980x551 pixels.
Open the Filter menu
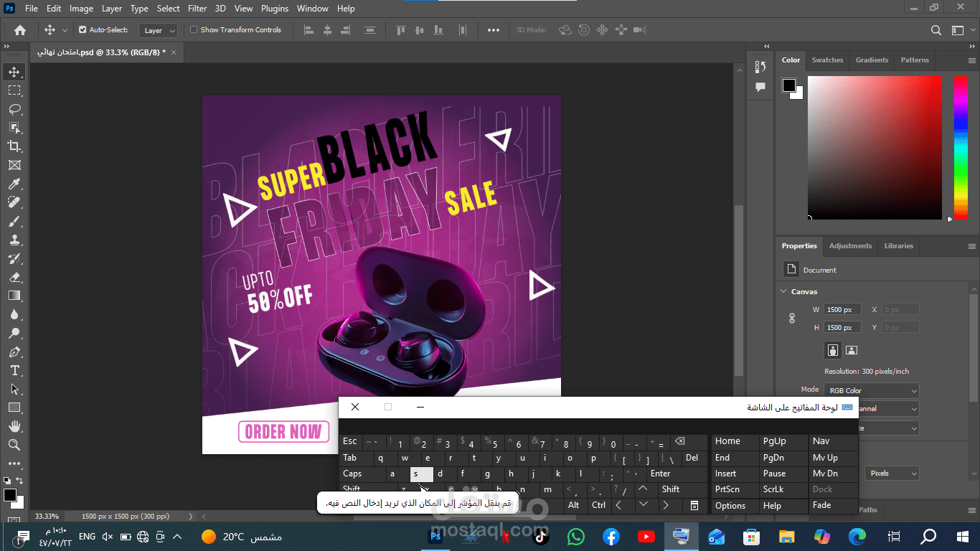pos(197,9)
